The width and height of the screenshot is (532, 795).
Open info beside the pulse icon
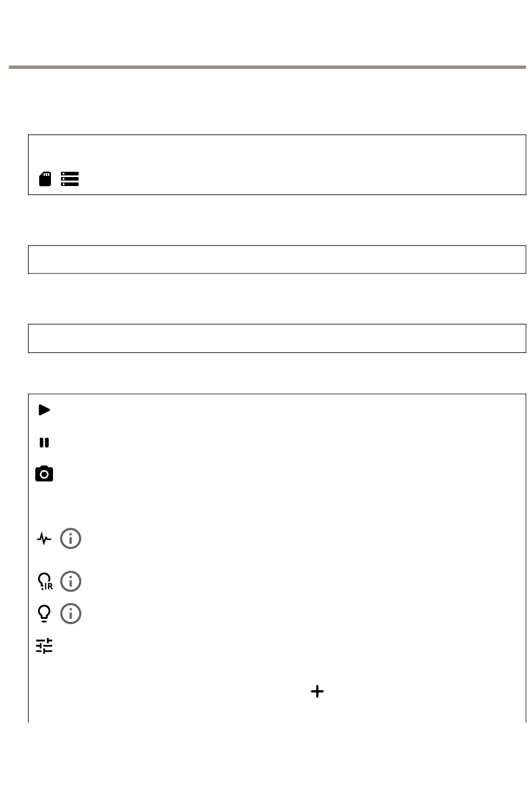click(71, 539)
